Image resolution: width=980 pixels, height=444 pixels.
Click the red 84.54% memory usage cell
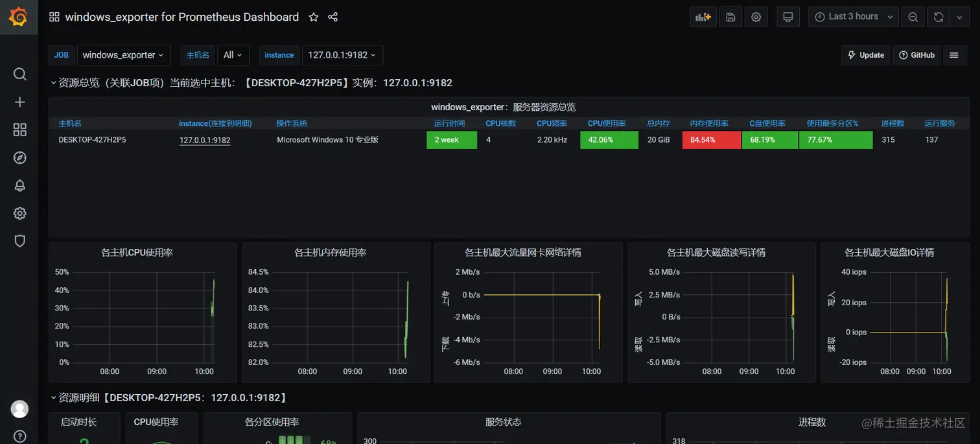pyautogui.click(x=712, y=140)
